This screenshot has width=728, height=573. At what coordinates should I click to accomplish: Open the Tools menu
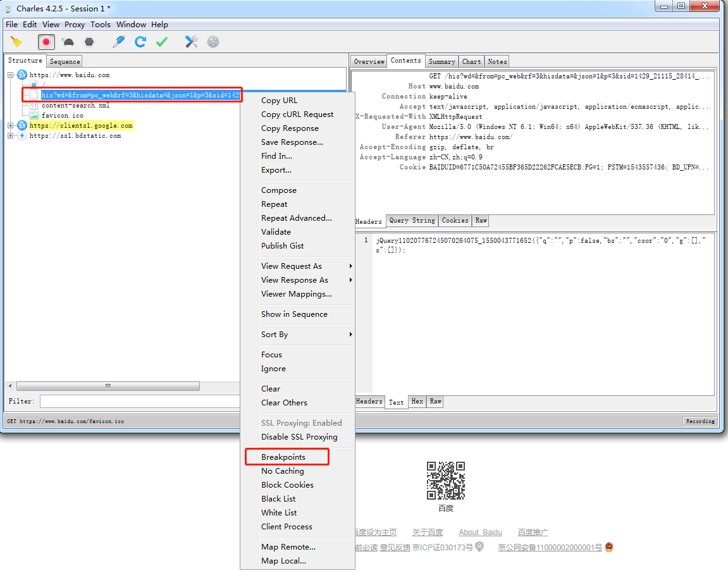pyautogui.click(x=101, y=25)
